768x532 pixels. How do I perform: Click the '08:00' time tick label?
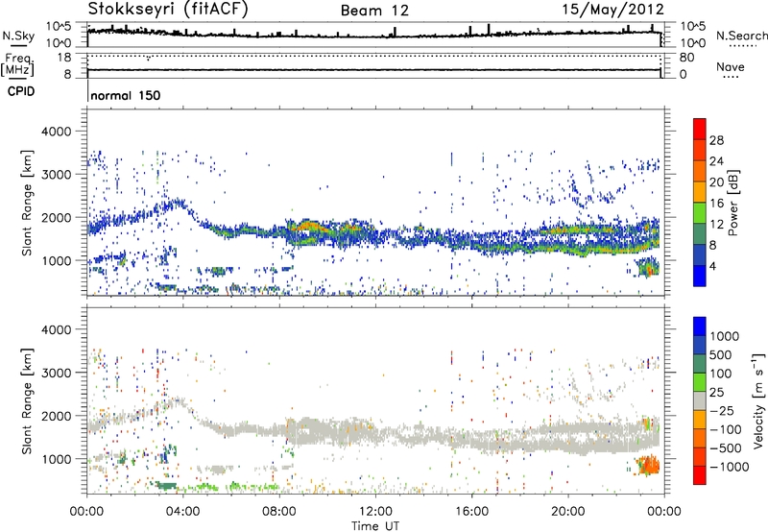[279, 512]
